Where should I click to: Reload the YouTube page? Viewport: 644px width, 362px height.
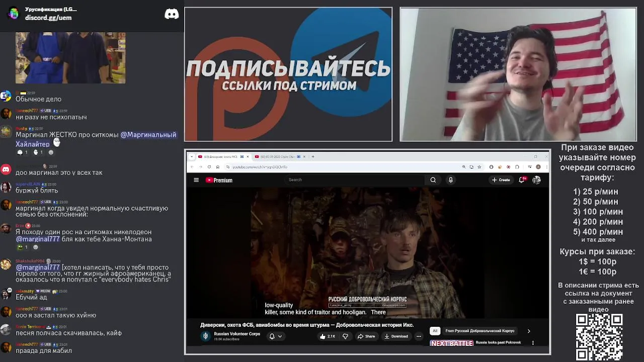[209, 167]
